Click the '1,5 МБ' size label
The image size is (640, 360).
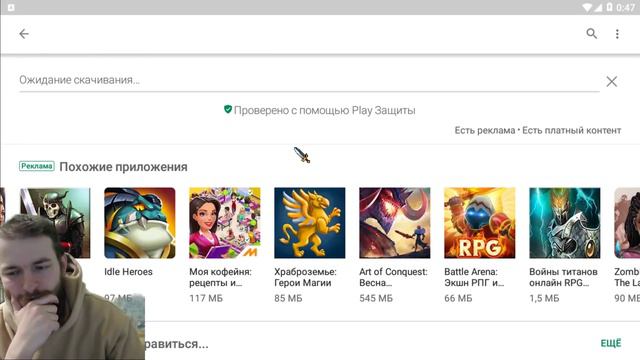pyautogui.click(x=544, y=298)
